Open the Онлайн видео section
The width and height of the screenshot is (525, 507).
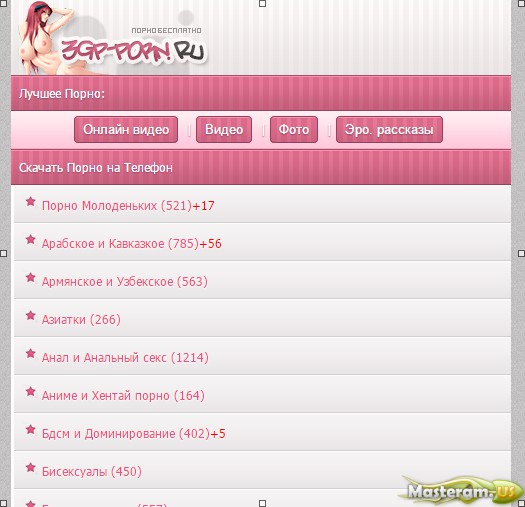coord(126,130)
